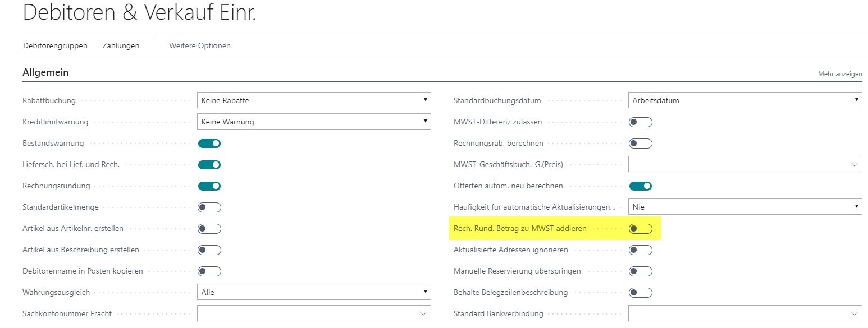This screenshot has width=868, height=328.
Task: Toggle Behalte Belegzeilenbeschreibung switch
Action: click(x=641, y=293)
